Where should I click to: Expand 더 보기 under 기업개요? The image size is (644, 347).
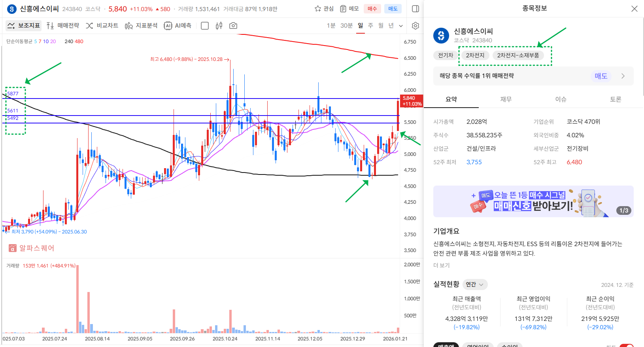(x=441, y=265)
